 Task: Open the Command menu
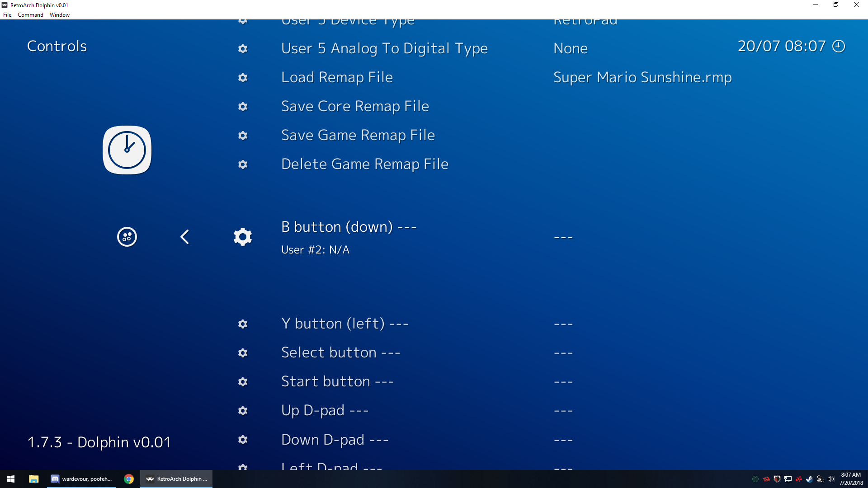[30, 14]
